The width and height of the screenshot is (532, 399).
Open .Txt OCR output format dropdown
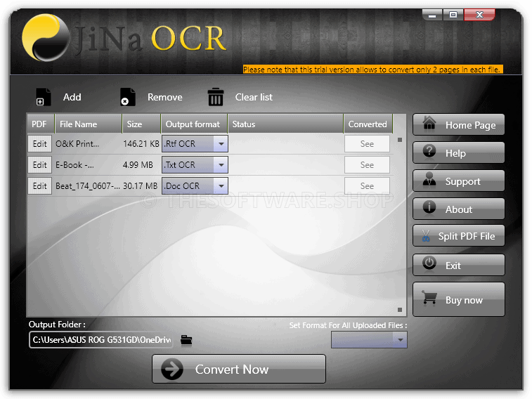[x=195, y=165]
